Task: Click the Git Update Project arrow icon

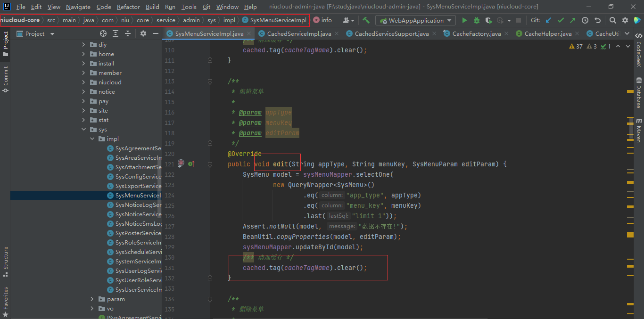Action: 548,20
